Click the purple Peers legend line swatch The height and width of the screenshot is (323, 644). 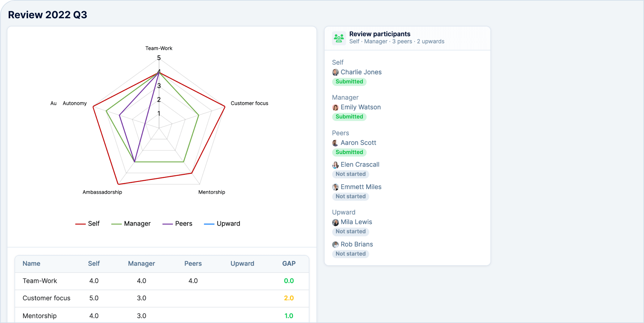(x=168, y=224)
